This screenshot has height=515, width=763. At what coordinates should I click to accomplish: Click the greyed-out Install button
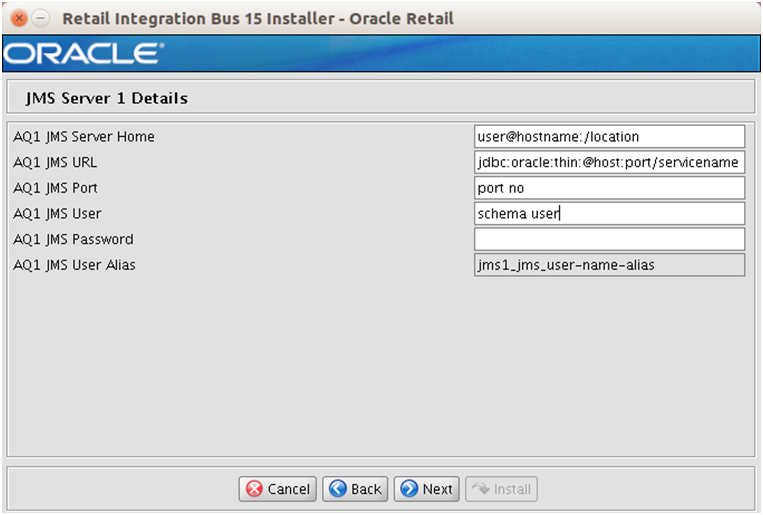pyautogui.click(x=501, y=489)
